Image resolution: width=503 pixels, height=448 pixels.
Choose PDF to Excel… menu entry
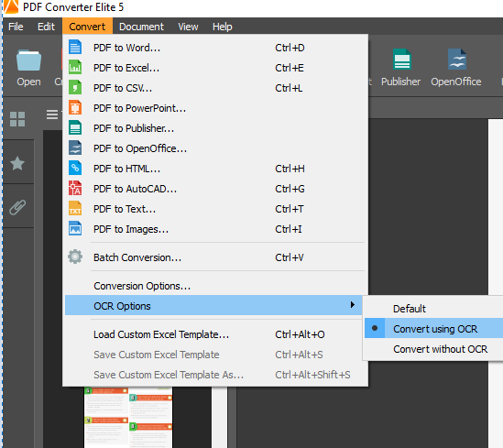[215, 68]
